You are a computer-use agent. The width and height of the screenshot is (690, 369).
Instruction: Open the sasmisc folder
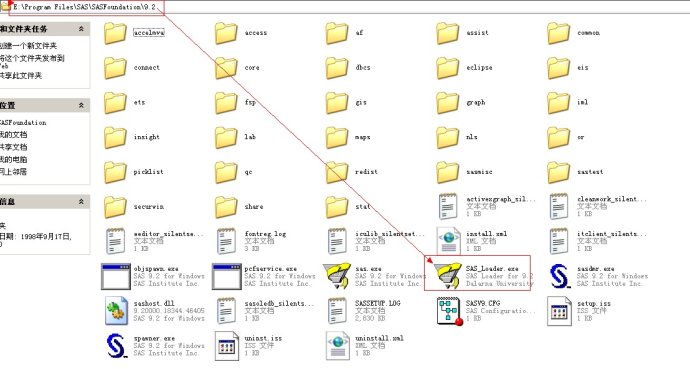448,172
